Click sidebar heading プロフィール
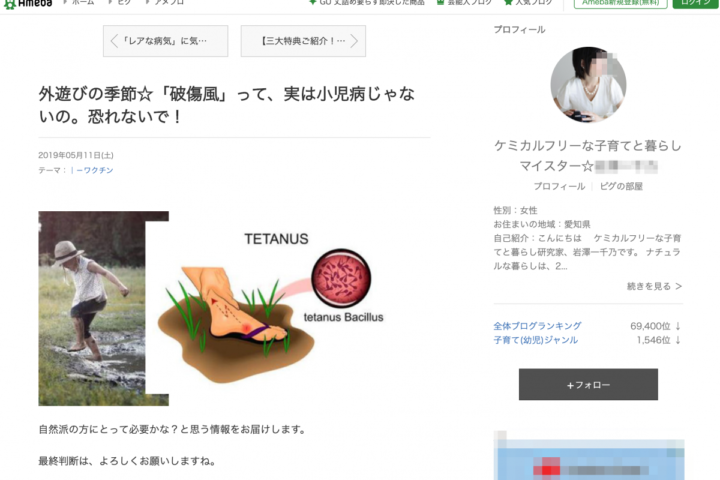This screenshot has height=480, width=720. point(519,30)
